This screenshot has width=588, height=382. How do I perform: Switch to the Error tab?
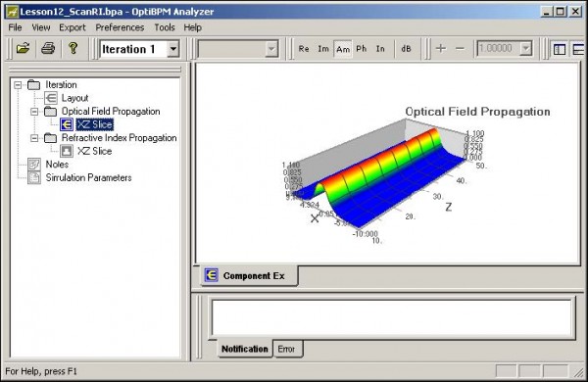pos(286,349)
